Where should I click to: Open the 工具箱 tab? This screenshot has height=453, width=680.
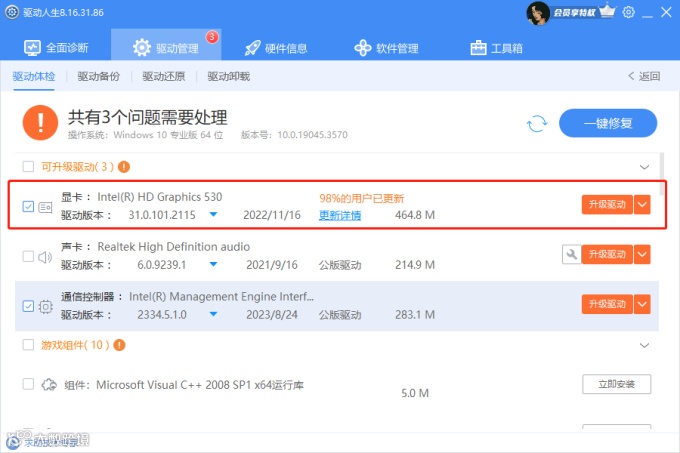point(496,48)
